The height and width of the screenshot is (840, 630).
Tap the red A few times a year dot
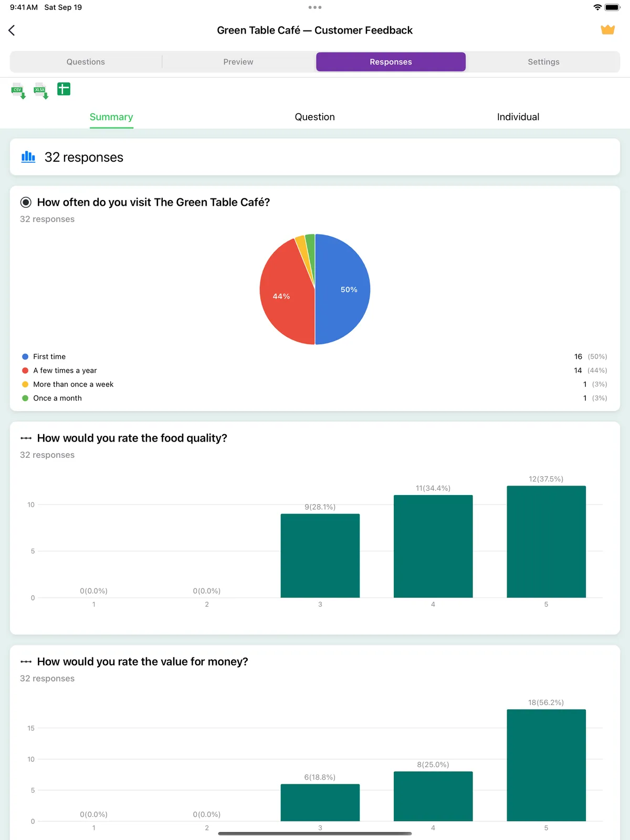(x=25, y=371)
